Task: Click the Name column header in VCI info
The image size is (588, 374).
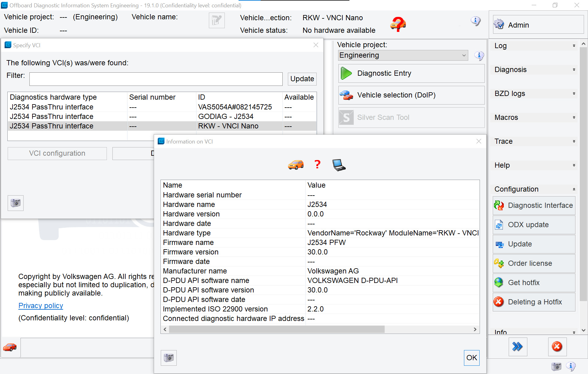Action: tap(233, 185)
